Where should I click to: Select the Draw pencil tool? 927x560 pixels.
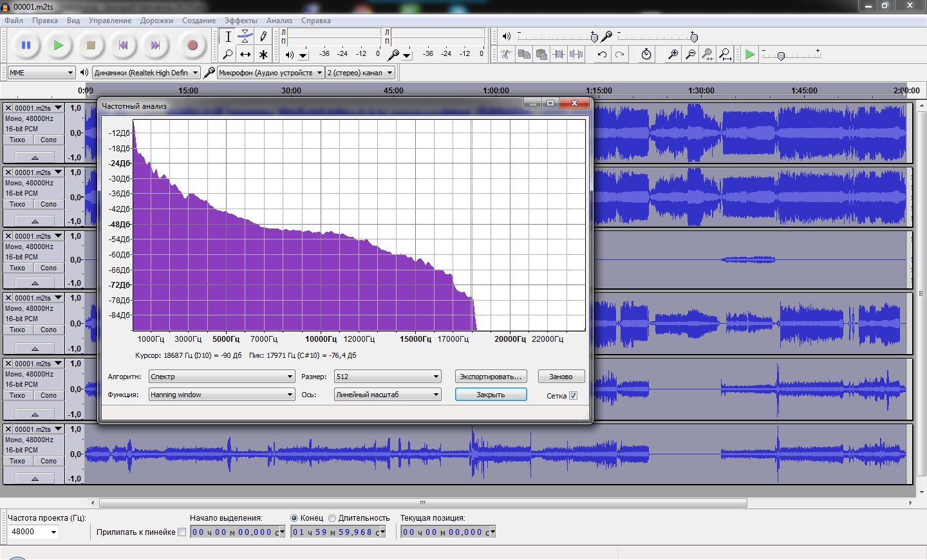pyautogui.click(x=263, y=37)
